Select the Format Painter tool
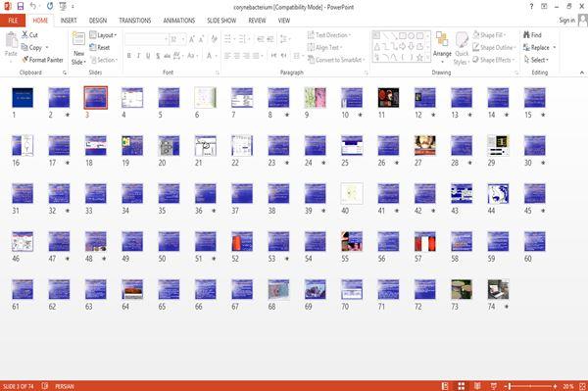This screenshot has height=391, width=588. (42, 60)
